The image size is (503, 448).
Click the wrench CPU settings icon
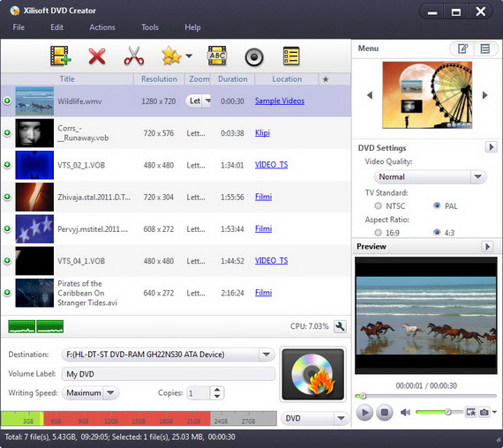[340, 326]
